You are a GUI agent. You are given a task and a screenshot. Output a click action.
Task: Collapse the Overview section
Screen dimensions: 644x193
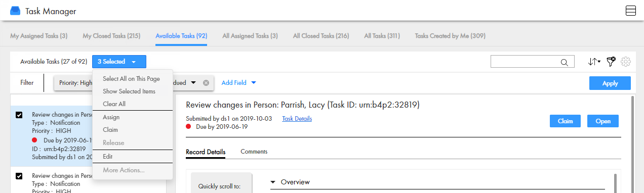tap(273, 182)
